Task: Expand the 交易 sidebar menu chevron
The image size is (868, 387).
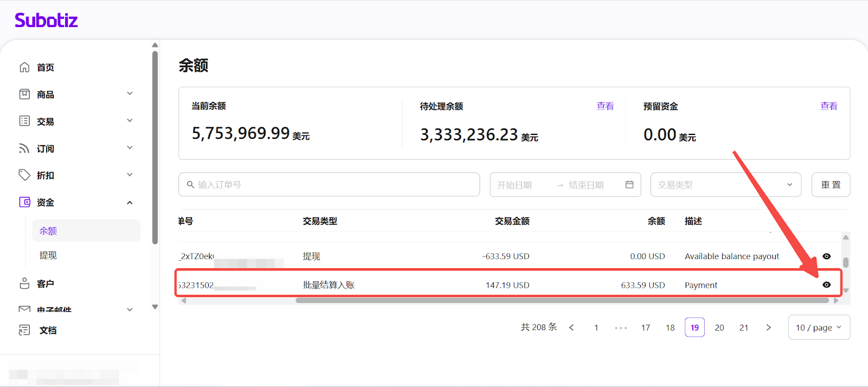Action: coord(130,121)
